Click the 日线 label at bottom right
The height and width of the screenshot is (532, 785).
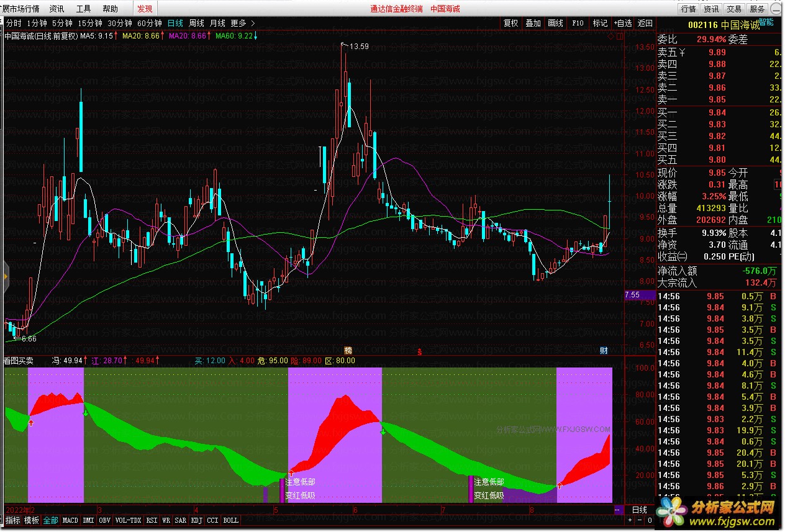click(639, 510)
